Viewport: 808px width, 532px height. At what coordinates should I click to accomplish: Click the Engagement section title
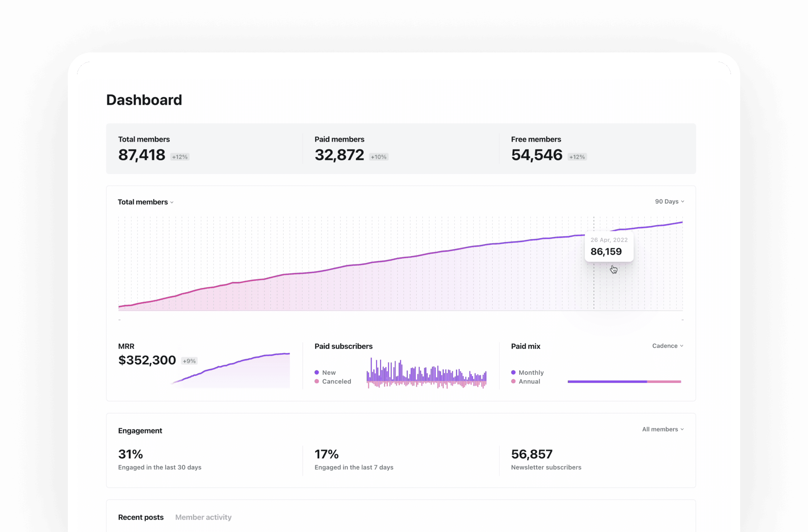(x=140, y=431)
